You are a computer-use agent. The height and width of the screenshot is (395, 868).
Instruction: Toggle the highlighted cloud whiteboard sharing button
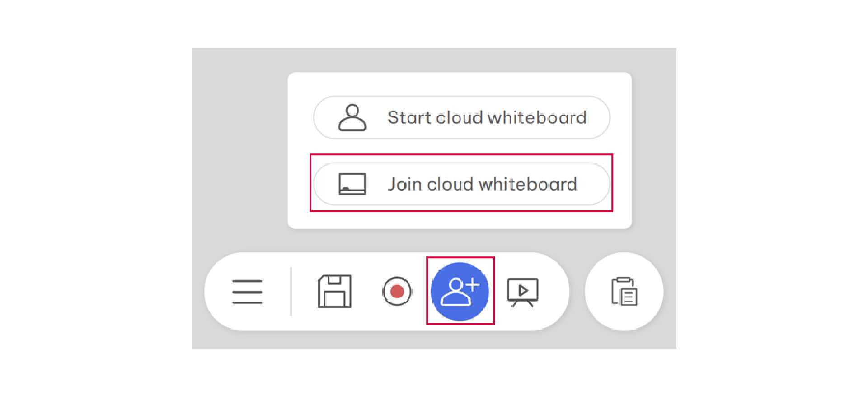point(460,292)
